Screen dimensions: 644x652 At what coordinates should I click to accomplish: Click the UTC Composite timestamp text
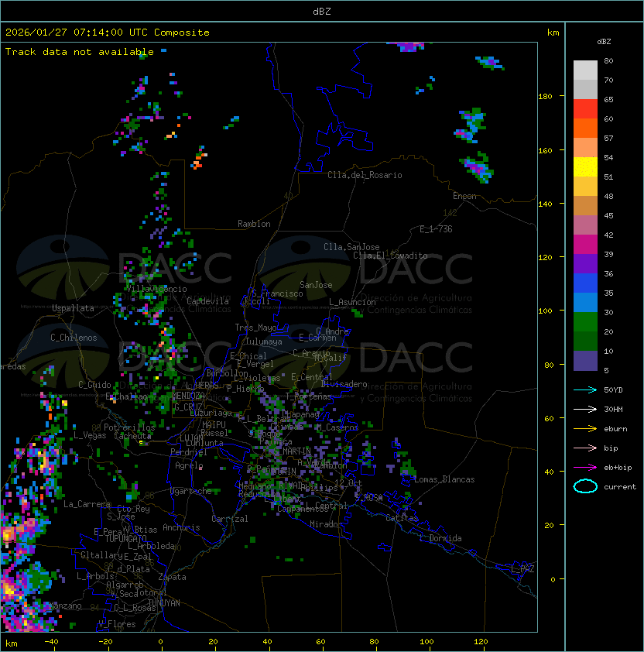(107, 33)
